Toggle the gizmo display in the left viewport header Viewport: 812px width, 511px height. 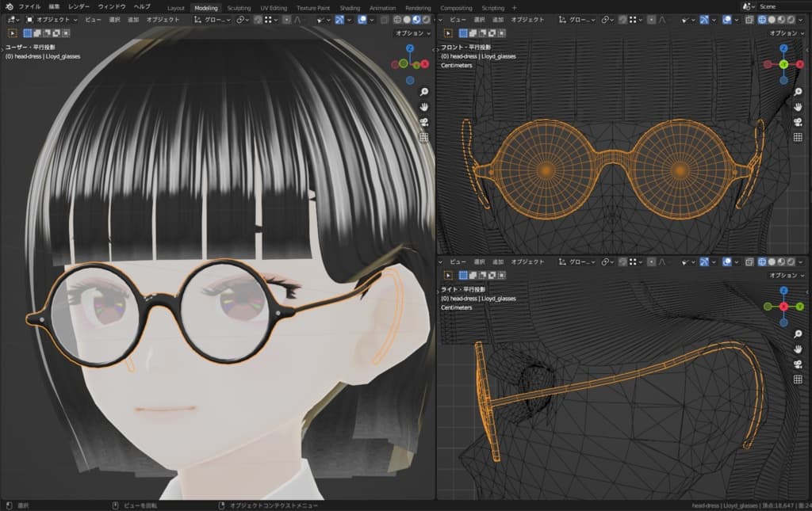point(341,19)
